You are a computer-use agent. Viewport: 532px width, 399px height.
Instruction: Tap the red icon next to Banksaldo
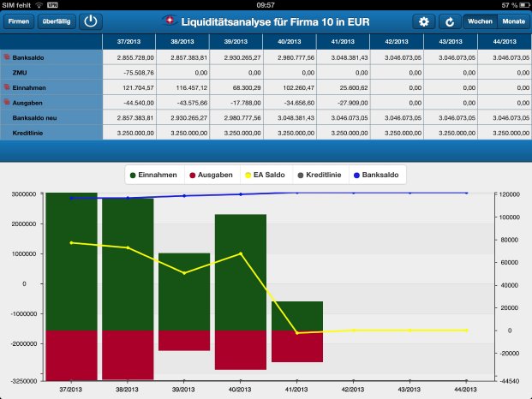click(x=7, y=57)
